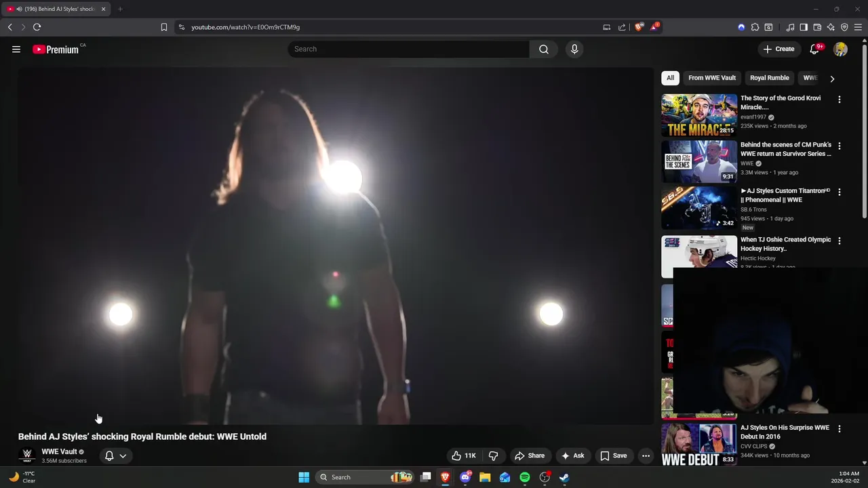
Task: Open the Leo AI sparkle icon
Action: point(831,27)
